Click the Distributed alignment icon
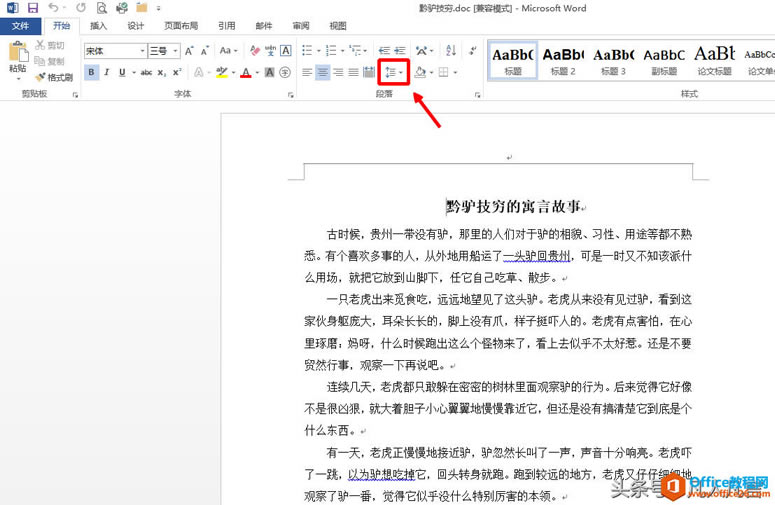This screenshot has height=505, width=775. [x=369, y=72]
